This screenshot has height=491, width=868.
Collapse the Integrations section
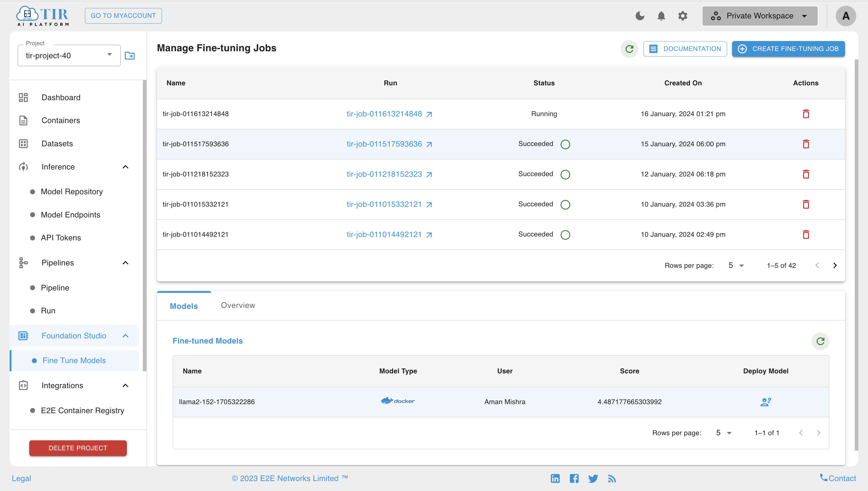tap(125, 386)
